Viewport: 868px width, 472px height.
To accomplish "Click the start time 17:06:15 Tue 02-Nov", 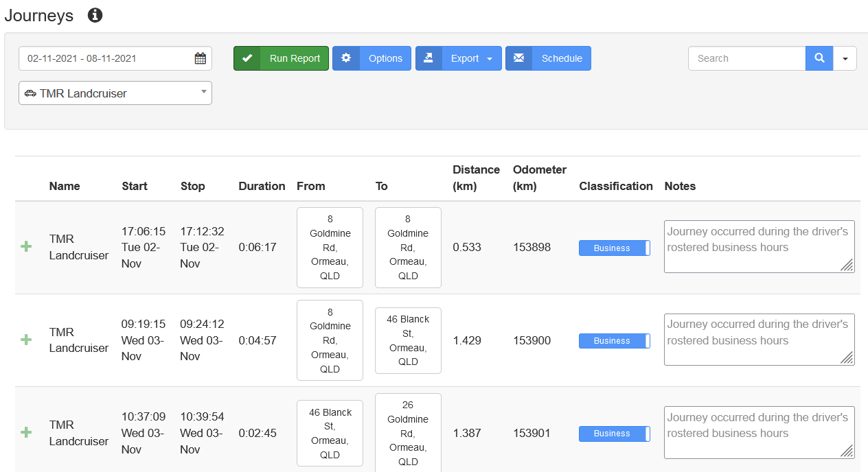I will coord(144,247).
